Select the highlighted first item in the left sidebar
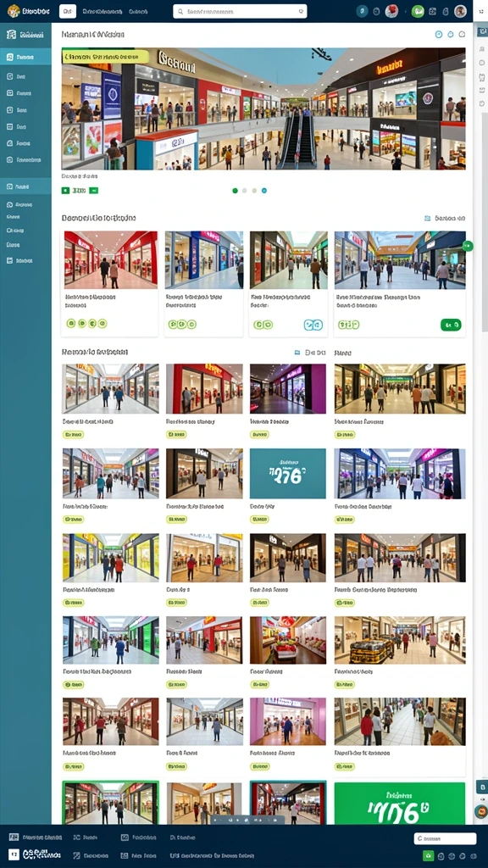Viewport: 488px width, 868px height. pyautogui.click(x=25, y=57)
